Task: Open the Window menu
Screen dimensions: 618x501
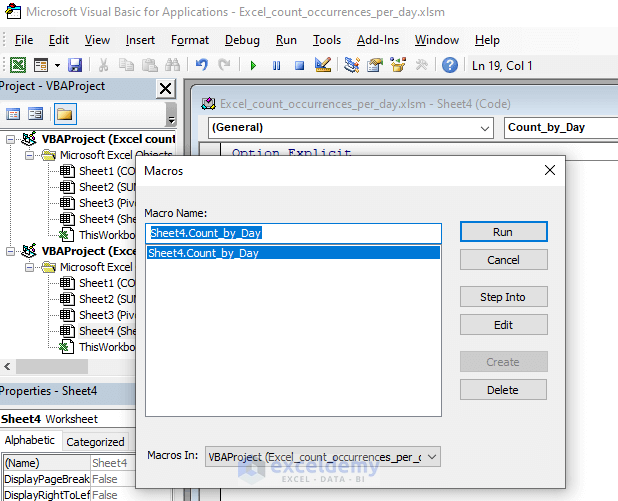Action: click(437, 40)
